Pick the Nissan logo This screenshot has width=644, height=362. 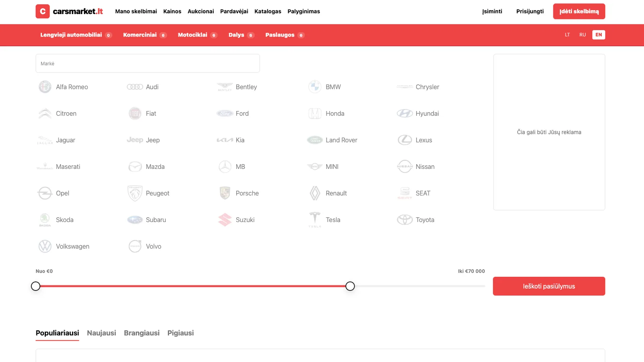click(405, 167)
